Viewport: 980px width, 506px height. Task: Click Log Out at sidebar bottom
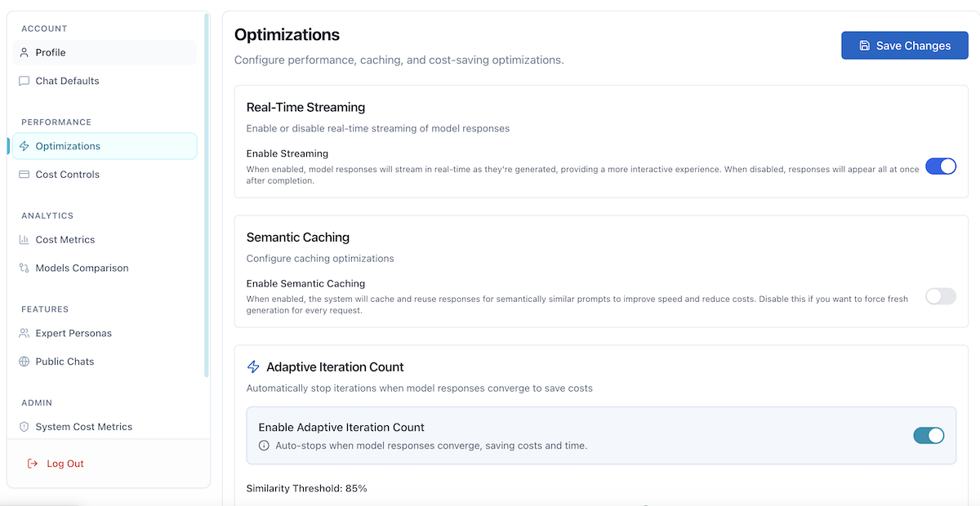click(65, 464)
